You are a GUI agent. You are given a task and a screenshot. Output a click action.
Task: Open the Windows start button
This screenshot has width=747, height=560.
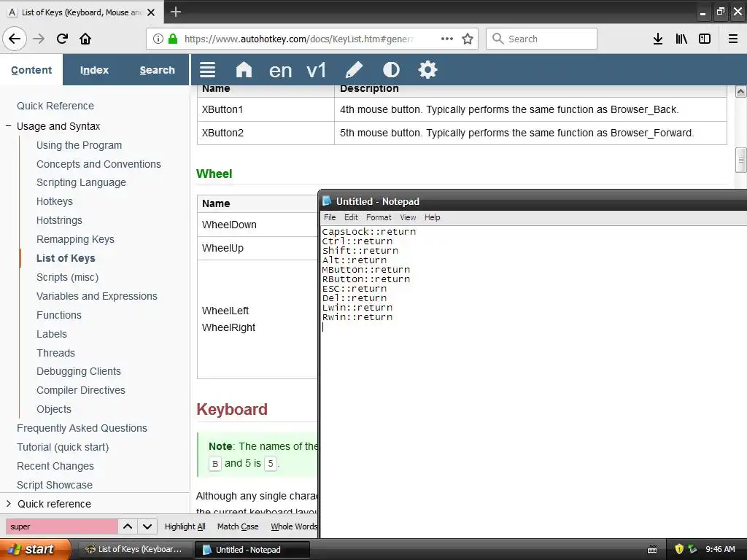click(36, 550)
